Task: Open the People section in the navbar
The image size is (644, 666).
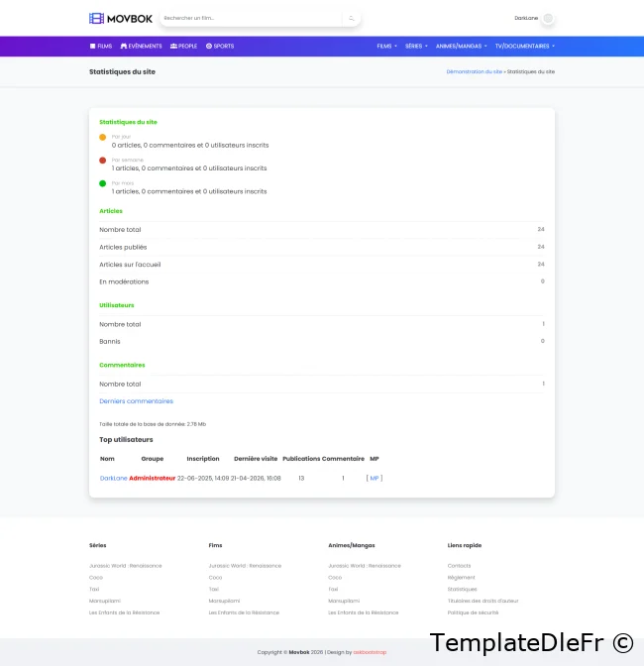Action: [x=183, y=46]
